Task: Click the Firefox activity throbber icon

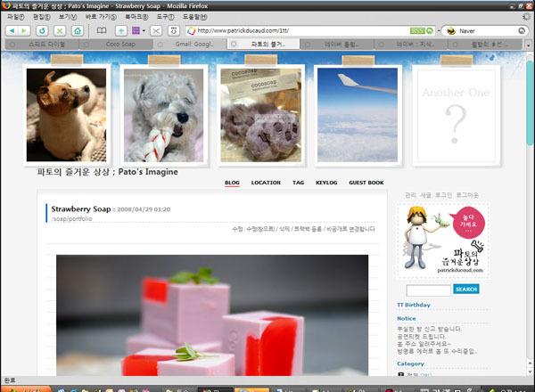Action: tap(526, 16)
